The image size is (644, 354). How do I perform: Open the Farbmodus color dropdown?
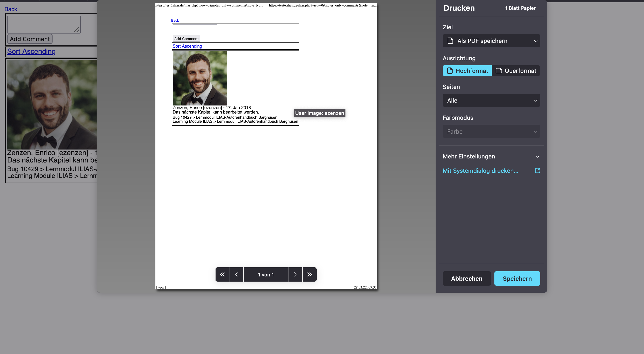tap(491, 131)
